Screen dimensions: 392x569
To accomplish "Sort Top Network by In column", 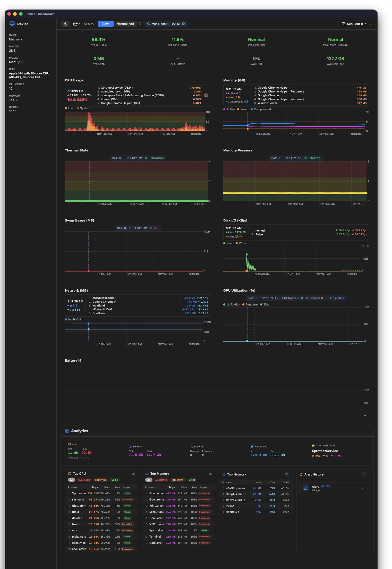I will click(258, 482).
